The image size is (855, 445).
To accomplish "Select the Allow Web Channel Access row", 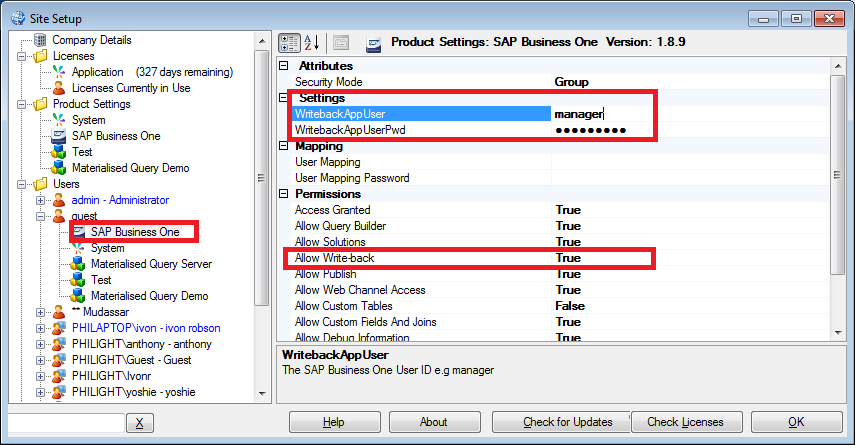I will click(x=561, y=290).
